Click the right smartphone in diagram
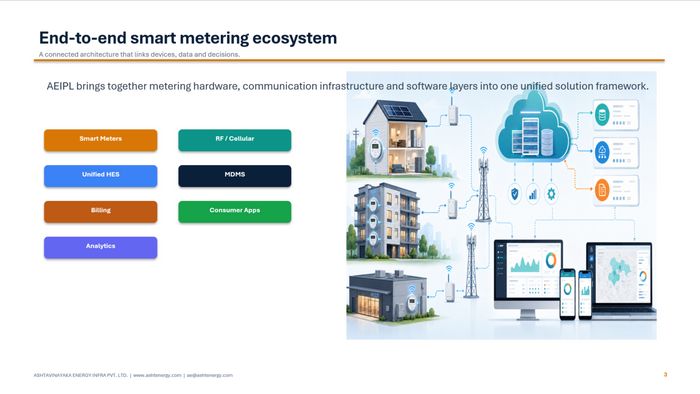 point(585,295)
